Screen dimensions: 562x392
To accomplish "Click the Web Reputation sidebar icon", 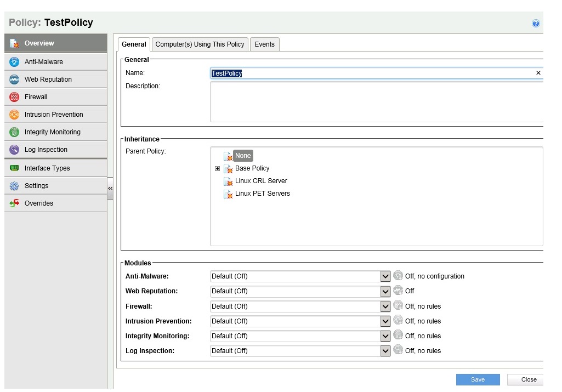I will (14, 79).
